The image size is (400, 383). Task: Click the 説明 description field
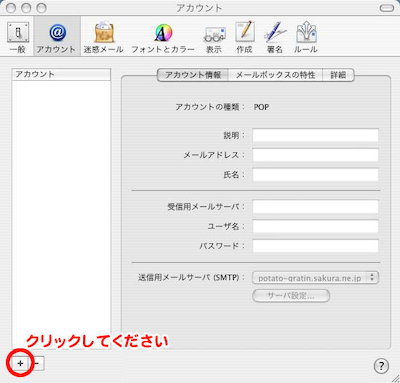[315, 135]
